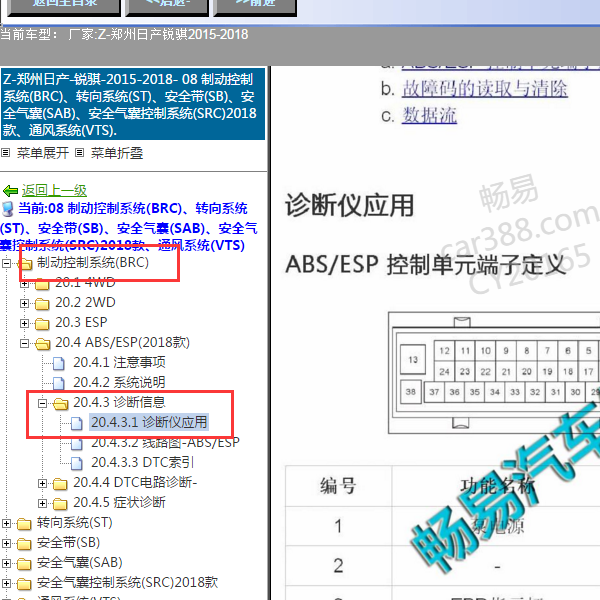Click the 20.4.3.3 DTC索引 document icon
Screen dimensions: 600x600
pos(77,463)
